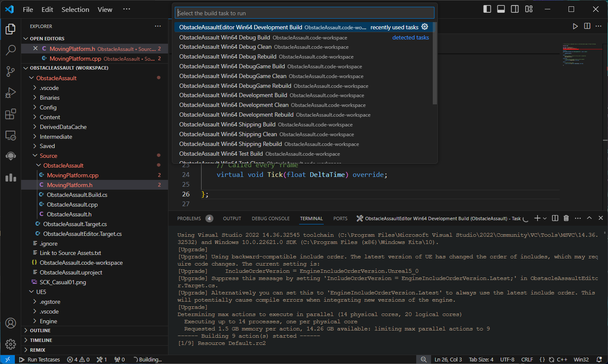Screen dimensions: 608x364
Task: Switch to the Ports tab
Action: [340, 218]
